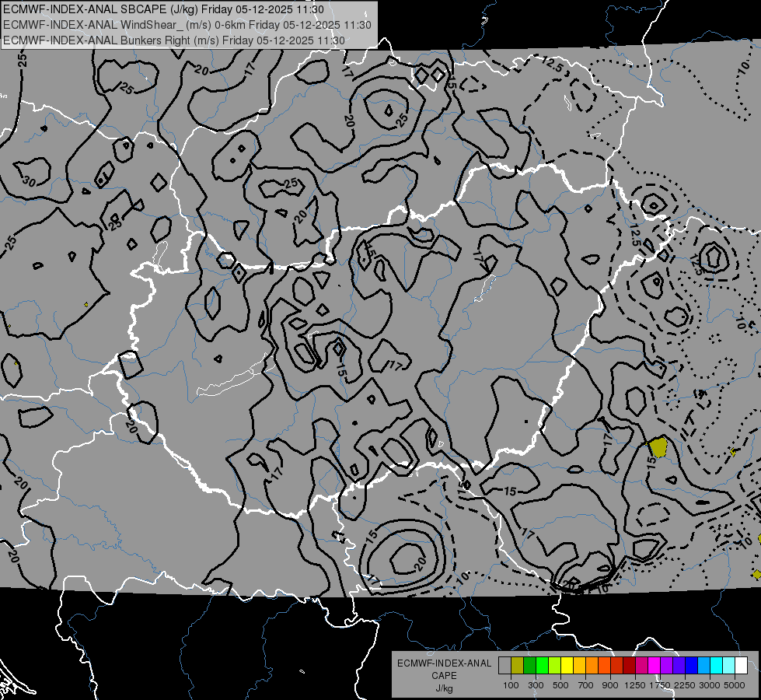Click the WindShear 0-6km title line
Image resolution: width=761 pixels, height=700 pixels.
click(187, 25)
